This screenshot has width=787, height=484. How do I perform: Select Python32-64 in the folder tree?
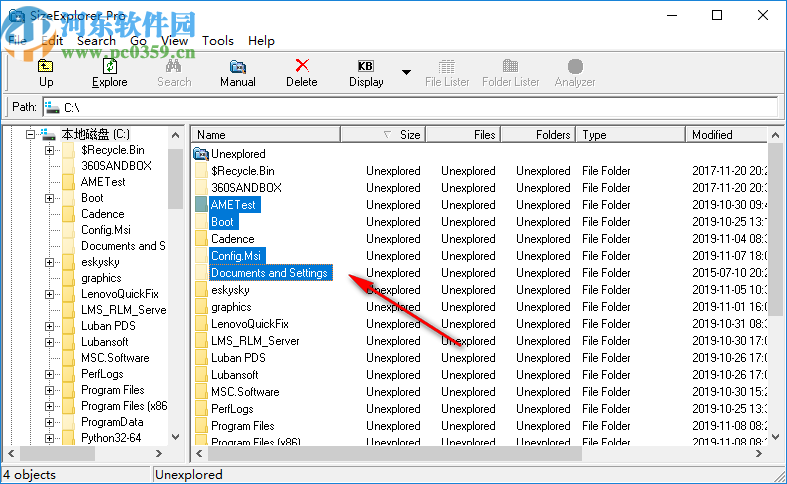click(x=111, y=438)
